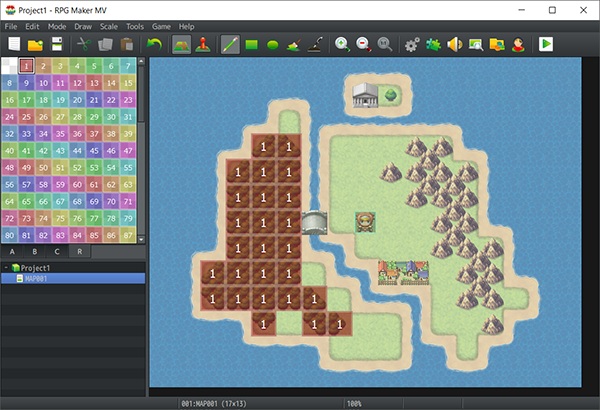Select the Flood Fill tool
The image size is (600, 410).
click(293, 44)
